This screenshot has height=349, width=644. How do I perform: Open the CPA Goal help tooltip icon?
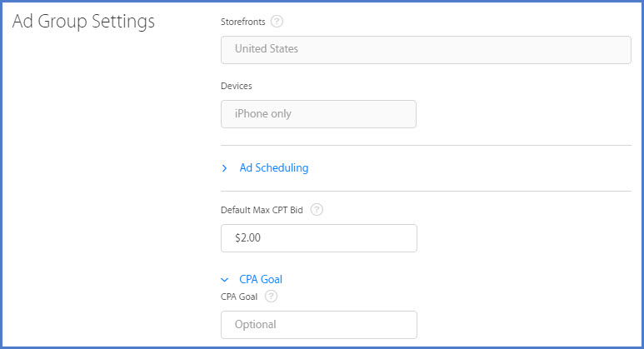(x=271, y=296)
